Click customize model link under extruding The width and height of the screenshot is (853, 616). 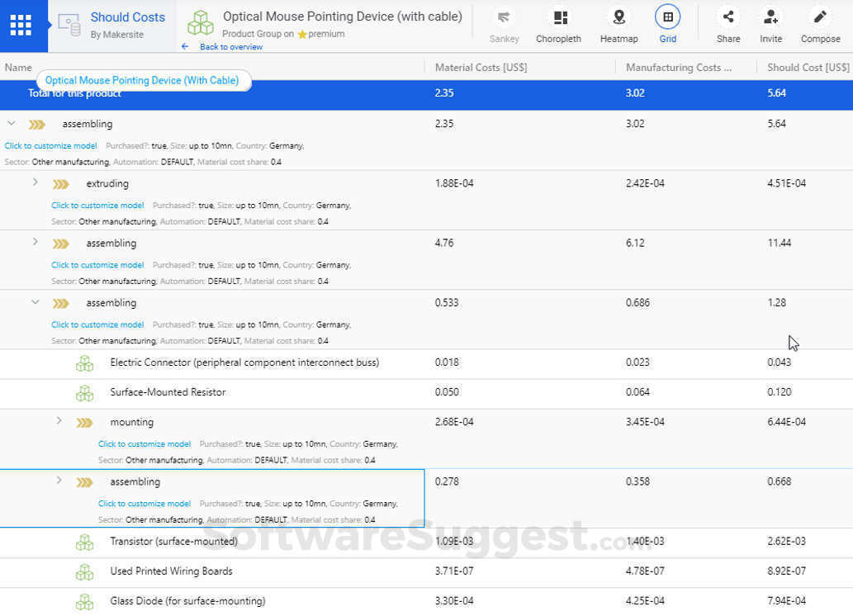[97, 206]
